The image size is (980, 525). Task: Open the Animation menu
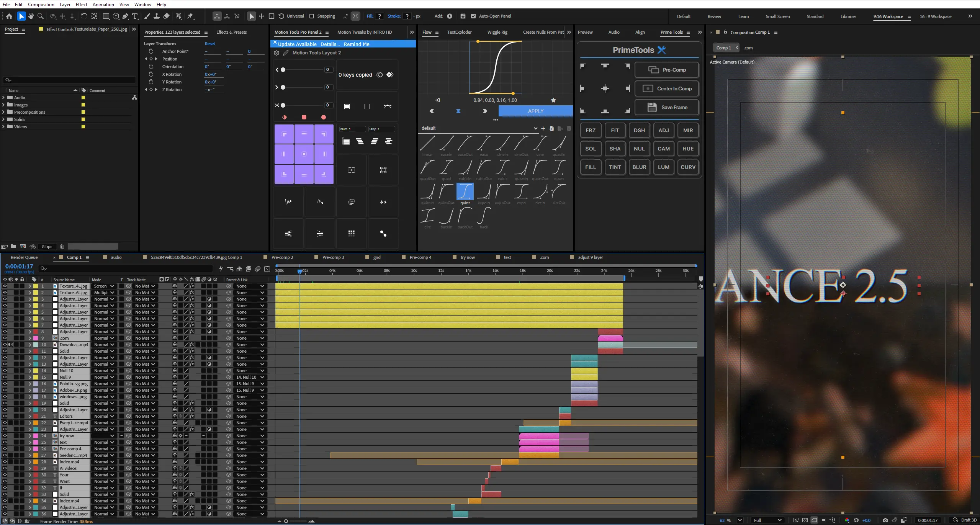103,4
